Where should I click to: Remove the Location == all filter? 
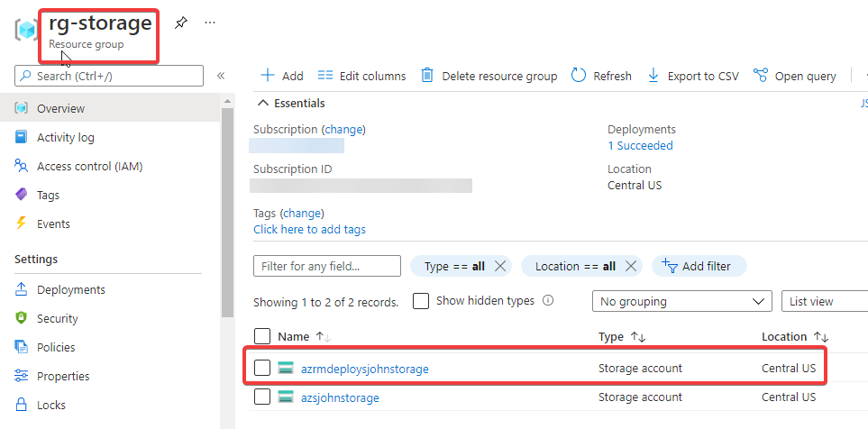[x=631, y=266]
